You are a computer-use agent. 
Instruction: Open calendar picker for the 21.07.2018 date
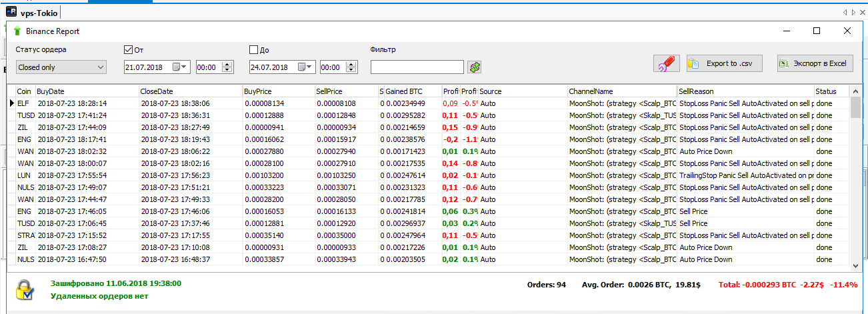pyautogui.click(x=181, y=67)
